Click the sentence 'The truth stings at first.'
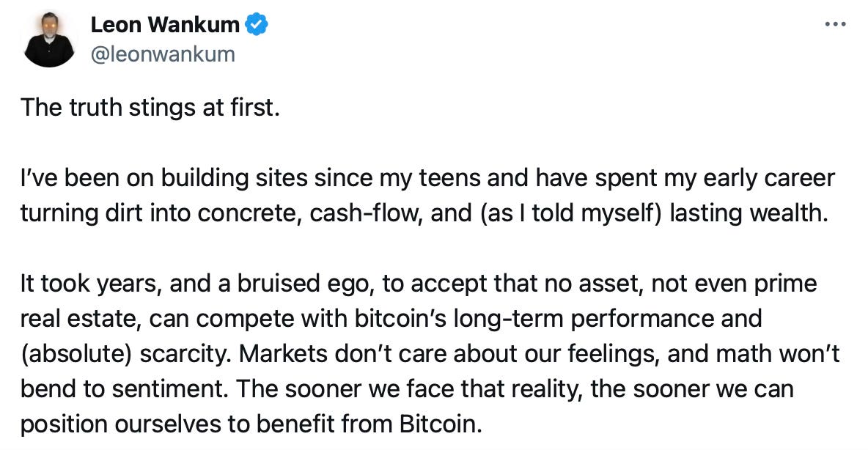 click(x=150, y=108)
